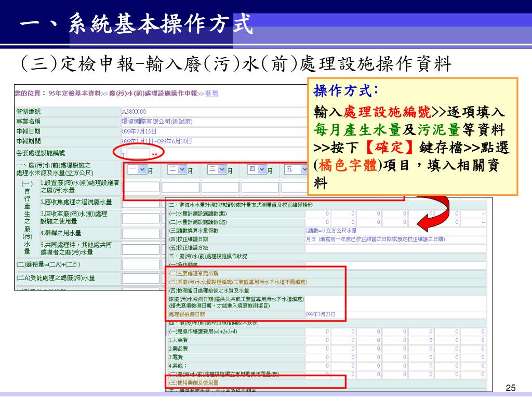Focus the 各套處理設施編號 input box
The image size is (532, 399).
[x=138, y=154]
